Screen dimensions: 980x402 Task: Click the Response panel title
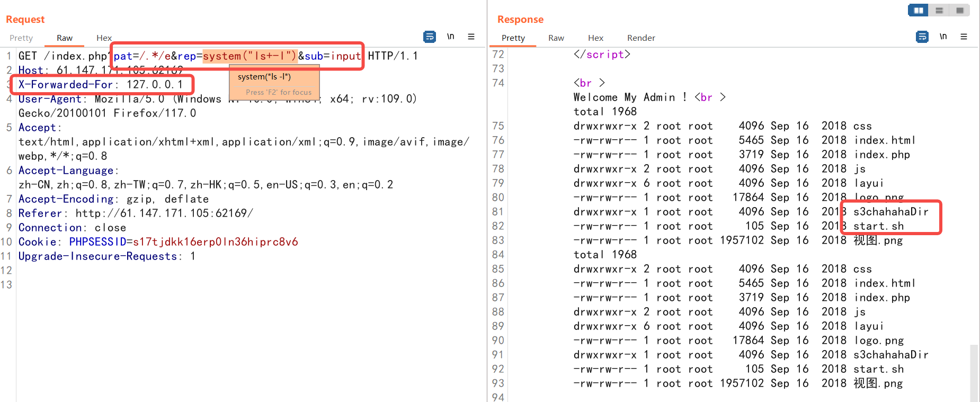pos(520,20)
